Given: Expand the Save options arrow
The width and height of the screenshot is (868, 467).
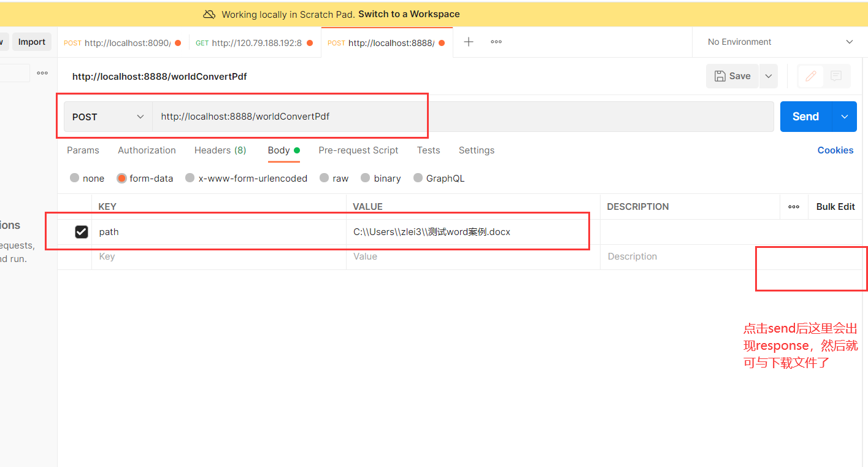Looking at the screenshot, I should click(768, 76).
